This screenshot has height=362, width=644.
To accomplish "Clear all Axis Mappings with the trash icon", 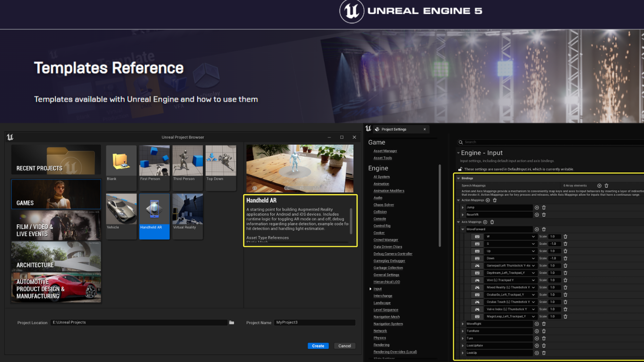I will (x=492, y=222).
